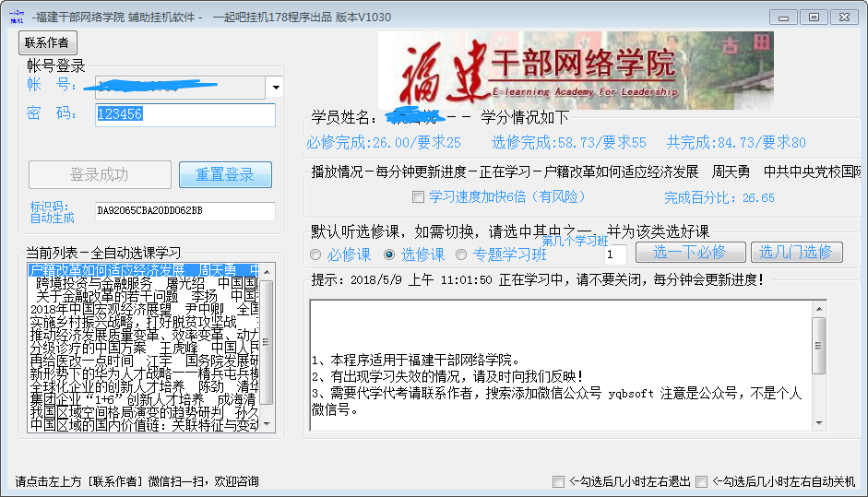
Task: Click the application icon in title bar
Action: (x=18, y=18)
